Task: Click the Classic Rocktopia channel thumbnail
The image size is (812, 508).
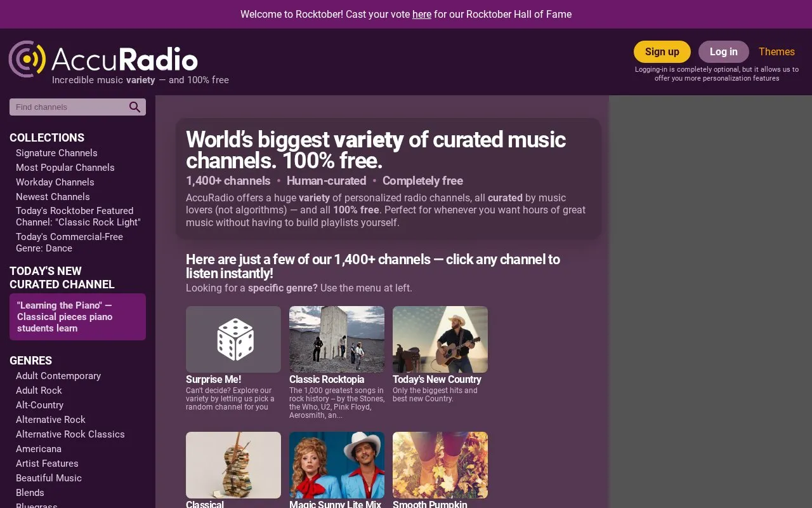Action: 337,339
